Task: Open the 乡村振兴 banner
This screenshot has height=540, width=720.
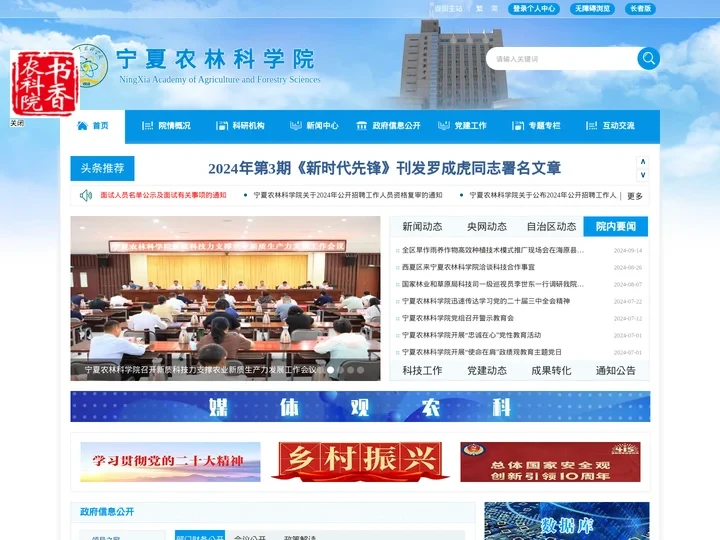Action: pyautogui.click(x=360, y=461)
